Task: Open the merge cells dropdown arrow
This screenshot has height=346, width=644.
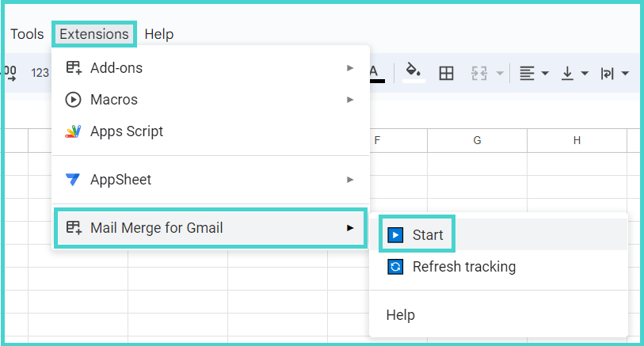Action: tap(499, 74)
